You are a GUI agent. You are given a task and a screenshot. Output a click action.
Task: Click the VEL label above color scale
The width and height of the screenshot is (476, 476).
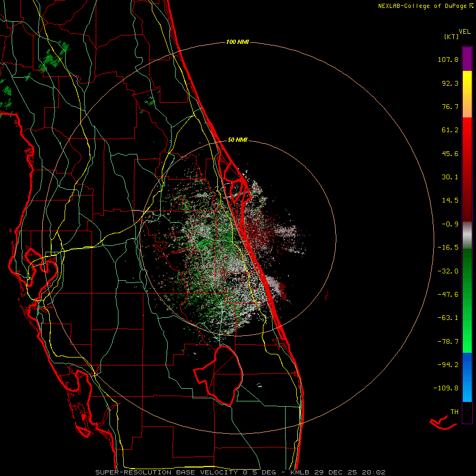click(x=464, y=32)
